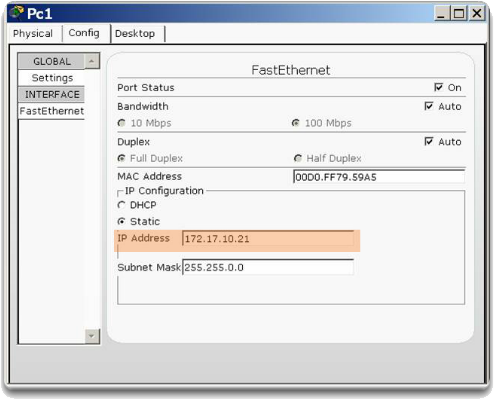Click the sidebar scroll down arrow
The width and height of the screenshot is (494, 400).
(x=92, y=336)
